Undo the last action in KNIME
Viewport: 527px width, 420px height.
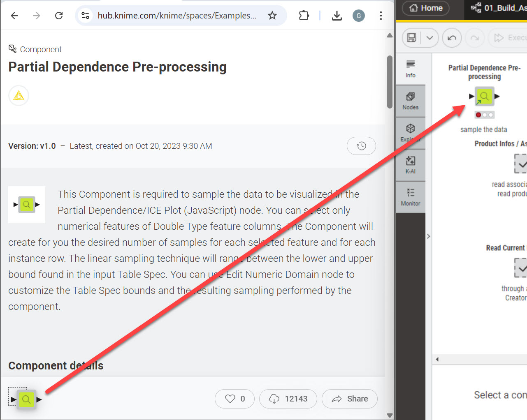point(452,38)
